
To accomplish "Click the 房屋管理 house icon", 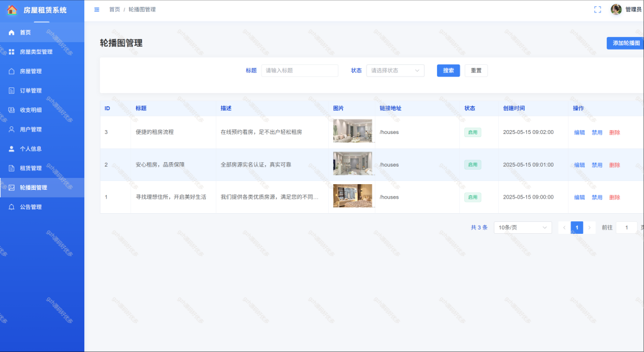I will (11, 71).
